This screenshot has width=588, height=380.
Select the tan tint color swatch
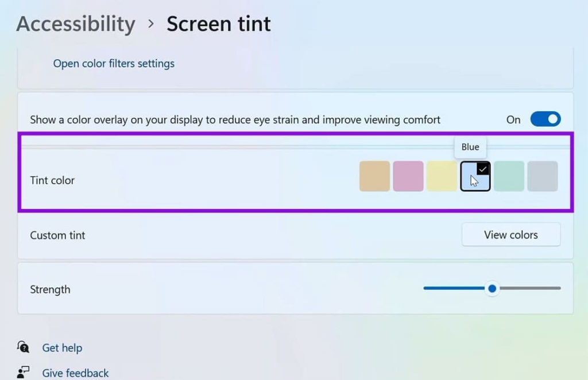374,176
